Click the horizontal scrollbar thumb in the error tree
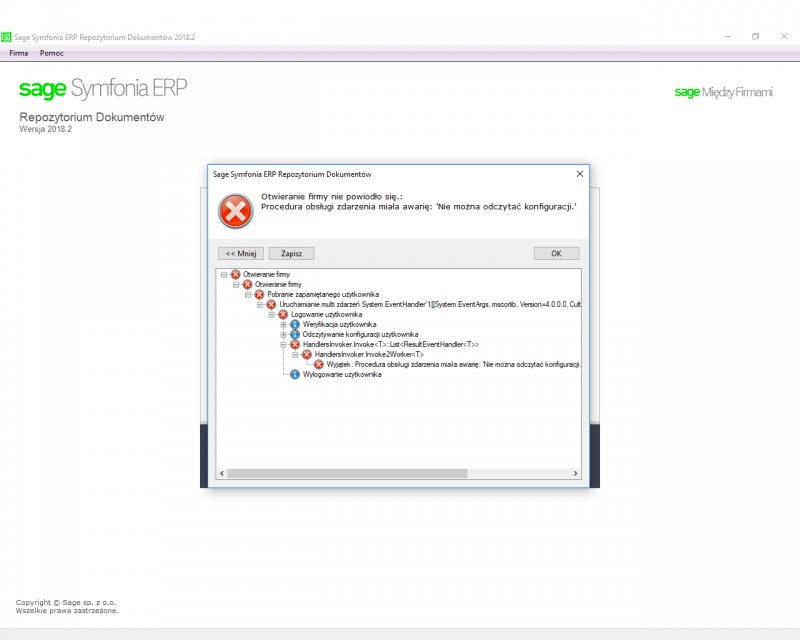Image resolution: width=800 pixels, height=640 pixels. tap(347, 474)
